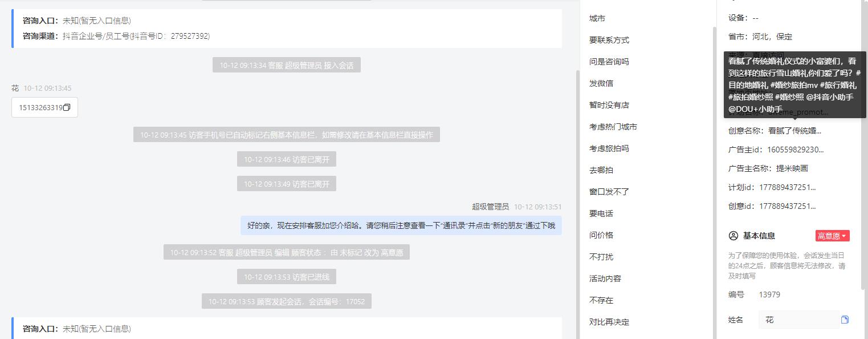The width and height of the screenshot is (868, 339).
Task: Click the 设备 field in the info panel
Action: 743,18
